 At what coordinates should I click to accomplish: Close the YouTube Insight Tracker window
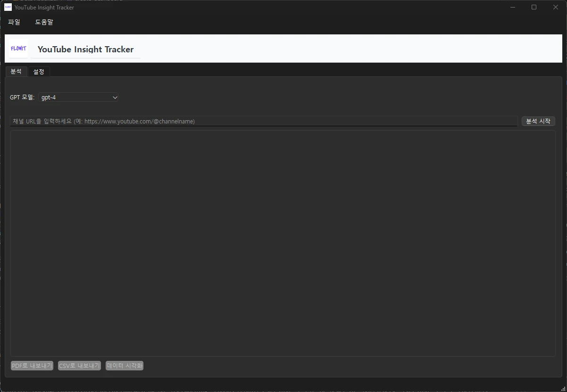(x=555, y=7)
